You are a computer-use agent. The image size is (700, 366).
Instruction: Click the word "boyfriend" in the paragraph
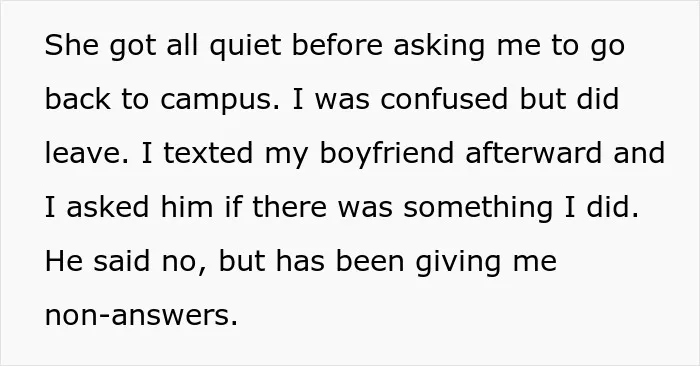click(387, 154)
